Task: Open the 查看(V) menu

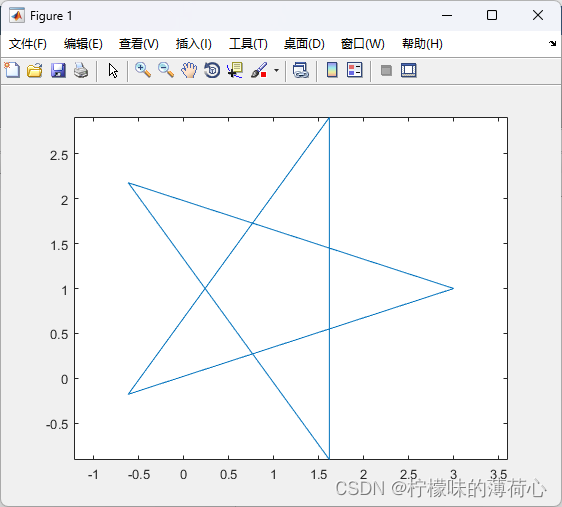Action: (139, 44)
